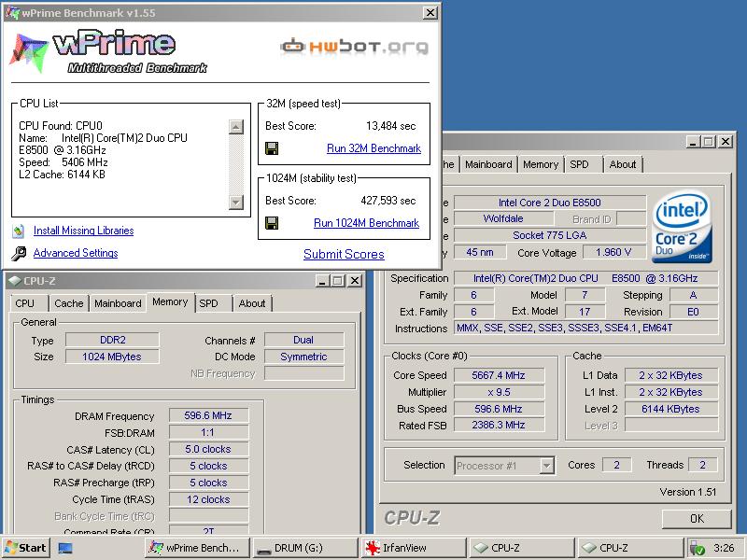Run the 1024M Benchmark
Viewport: 747px width, 560px height.
click(x=366, y=223)
